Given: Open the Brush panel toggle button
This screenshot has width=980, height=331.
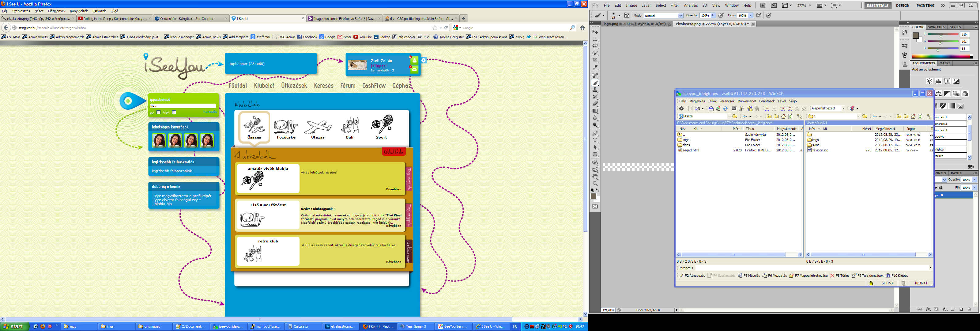Looking at the screenshot, I should [627, 16].
